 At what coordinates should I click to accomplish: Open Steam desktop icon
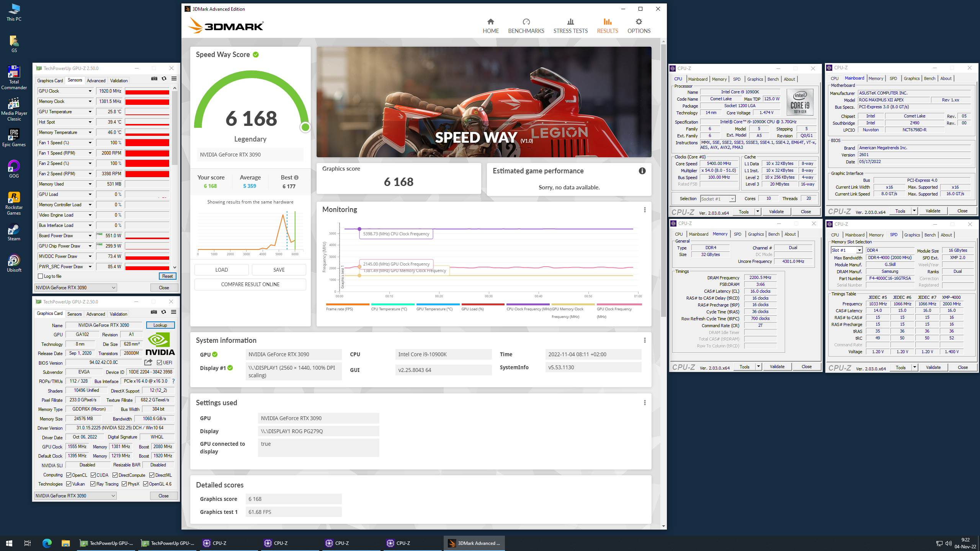(14, 232)
